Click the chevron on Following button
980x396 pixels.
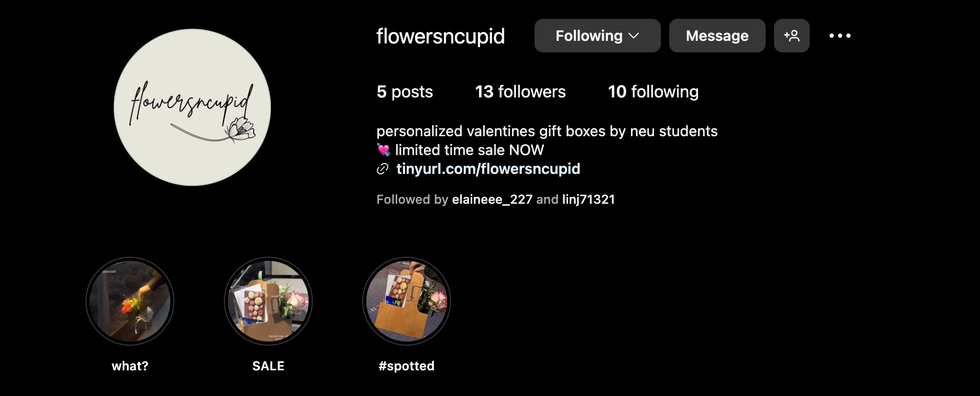click(x=634, y=36)
